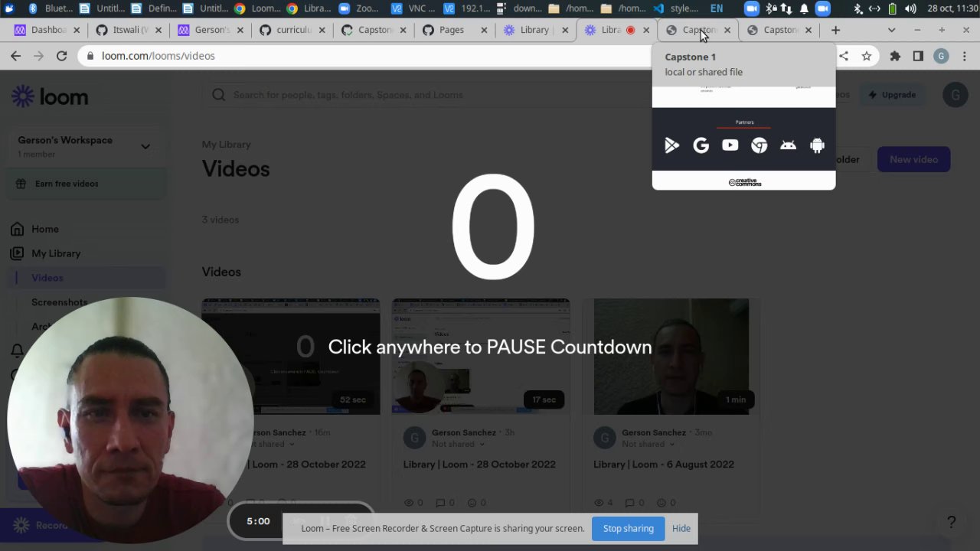The image size is (980, 551).
Task: Open the Zoom window in taskbar
Action: click(x=359, y=8)
